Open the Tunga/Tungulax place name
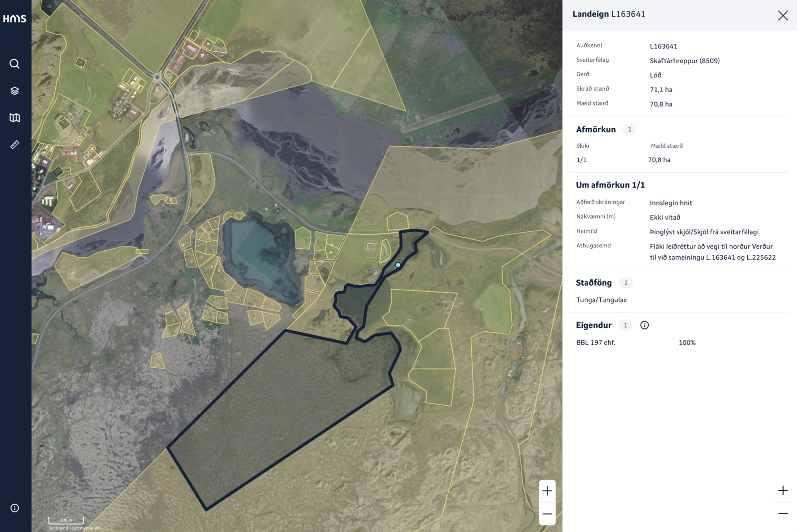The height and width of the screenshot is (532, 797). [601, 300]
